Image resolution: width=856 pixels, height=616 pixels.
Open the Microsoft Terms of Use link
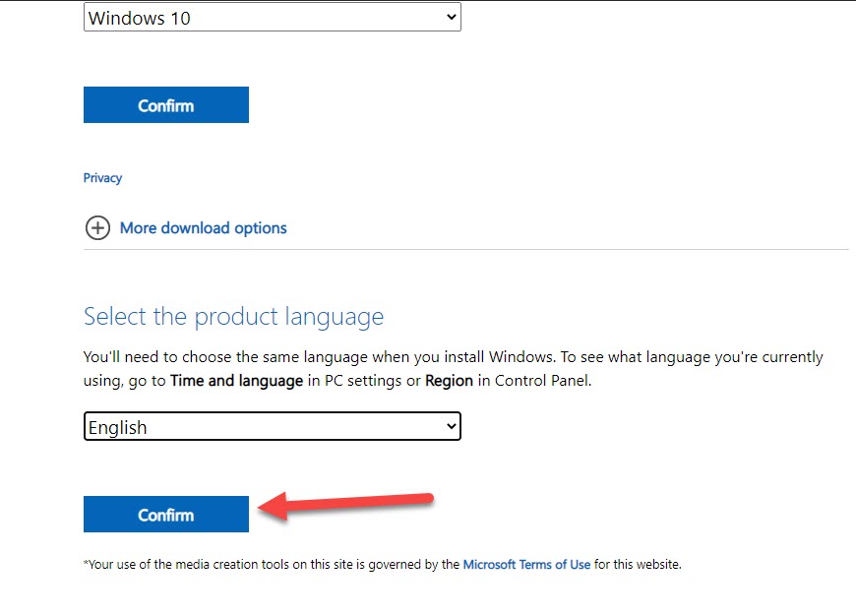point(526,565)
